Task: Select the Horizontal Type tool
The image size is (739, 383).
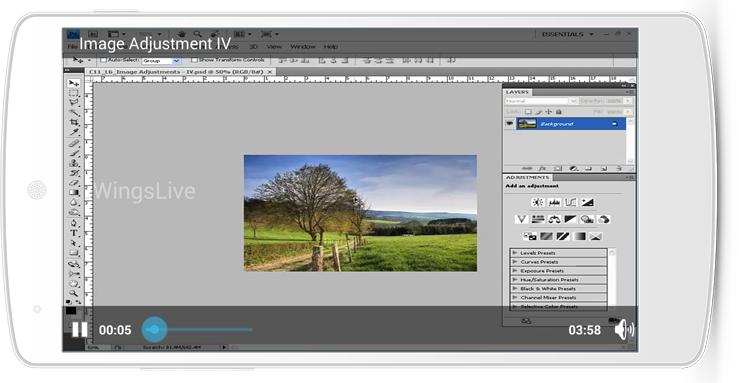Action: tap(74, 233)
